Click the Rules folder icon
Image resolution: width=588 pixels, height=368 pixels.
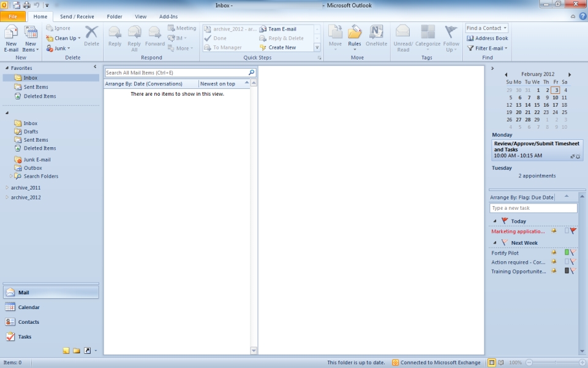click(355, 33)
